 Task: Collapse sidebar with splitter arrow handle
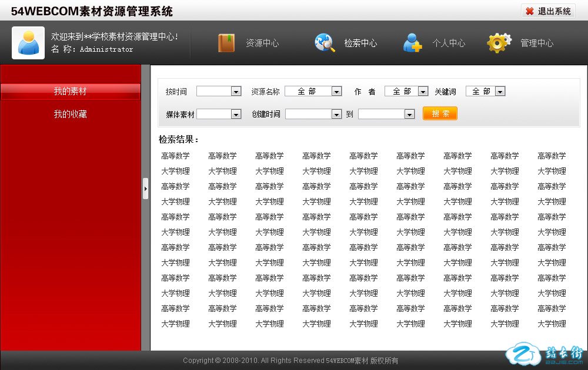145,189
